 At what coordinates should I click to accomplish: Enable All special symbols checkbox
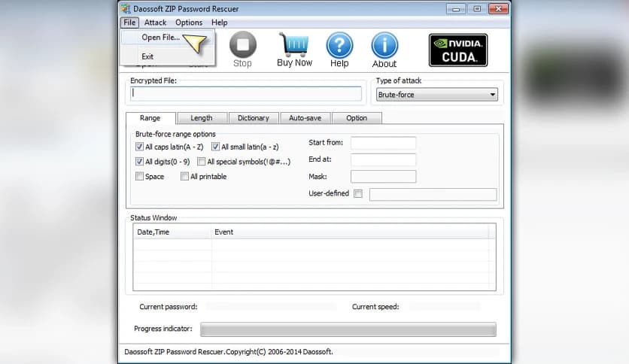click(202, 162)
